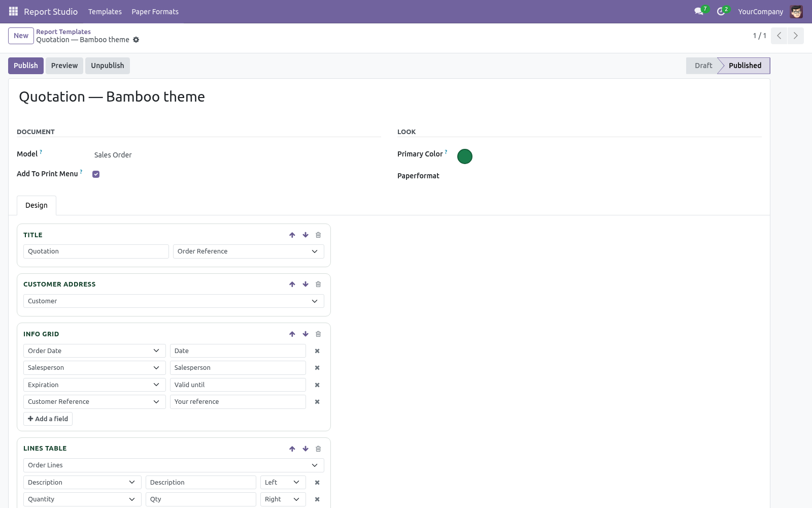Move Customer Address block up
The height and width of the screenshot is (508, 812).
[292, 284]
